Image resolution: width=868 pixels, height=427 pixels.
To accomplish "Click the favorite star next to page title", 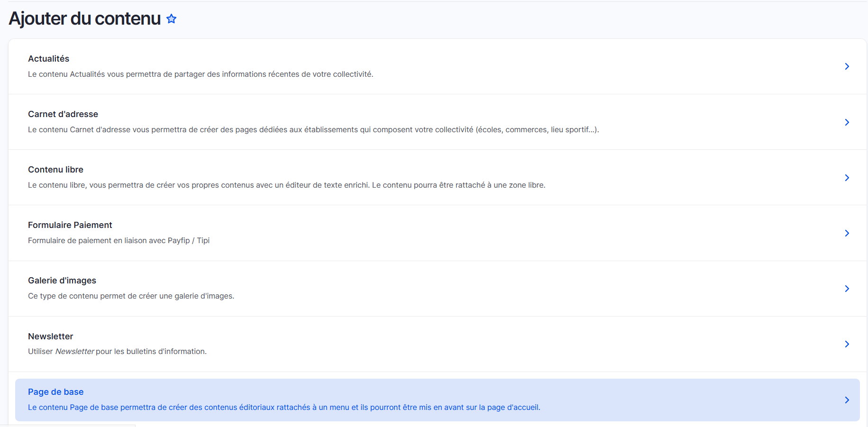I will [171, 19].
